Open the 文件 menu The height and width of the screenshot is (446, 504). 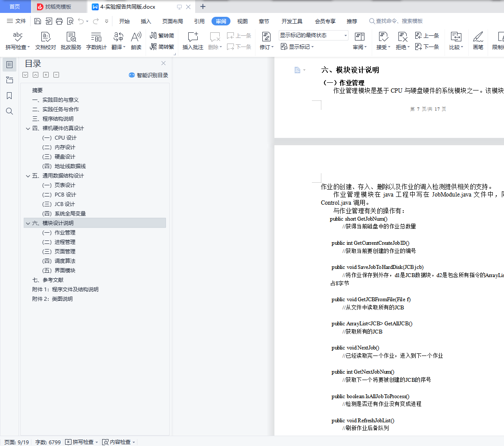16,21
